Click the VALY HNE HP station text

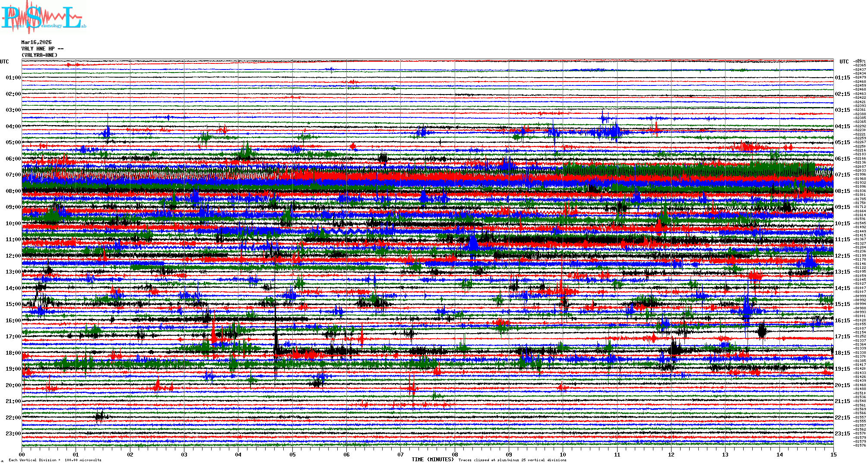tap(42, 49)
